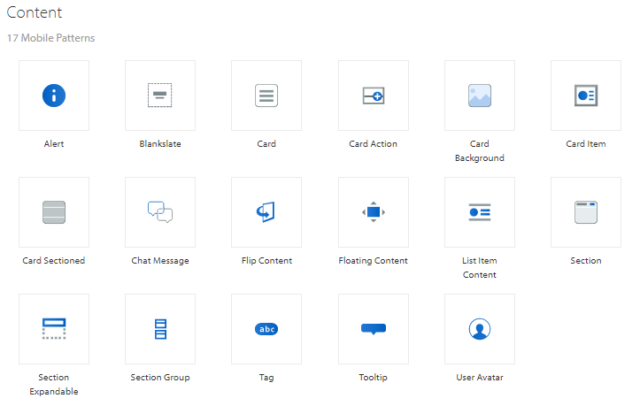Click the Flip Content label
Viewport: 640px width, 406px height.
267,261
